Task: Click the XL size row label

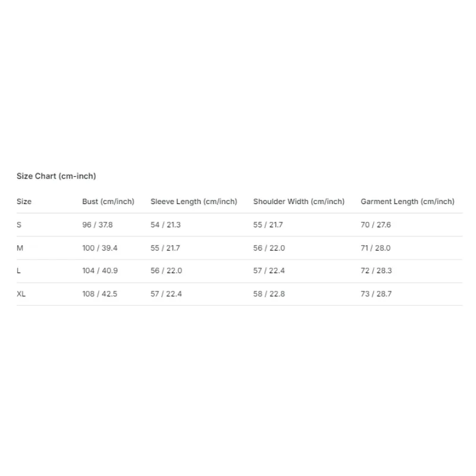Action: 21,294
